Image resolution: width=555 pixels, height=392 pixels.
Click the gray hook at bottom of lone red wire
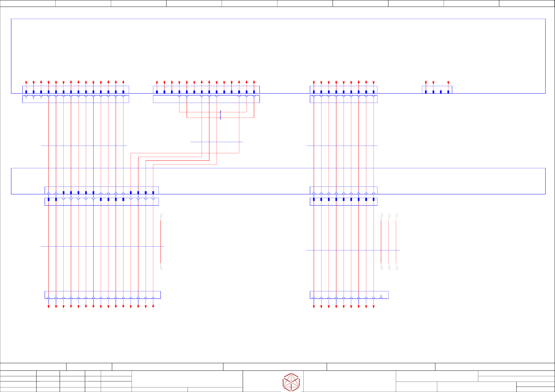(x=161, y=267)
